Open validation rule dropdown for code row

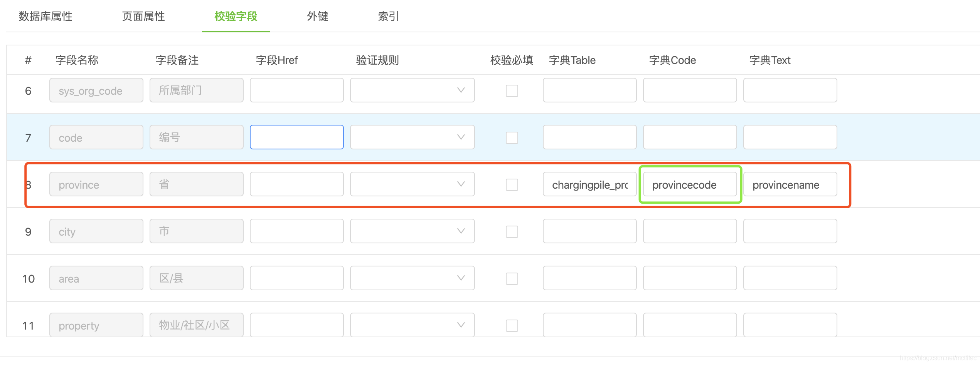coord(412,137)
